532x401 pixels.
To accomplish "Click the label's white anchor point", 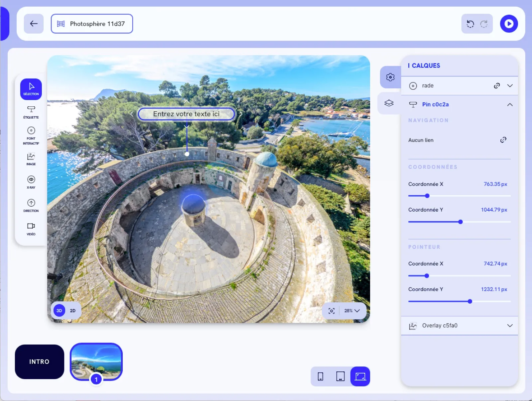I will pos(187,154).
